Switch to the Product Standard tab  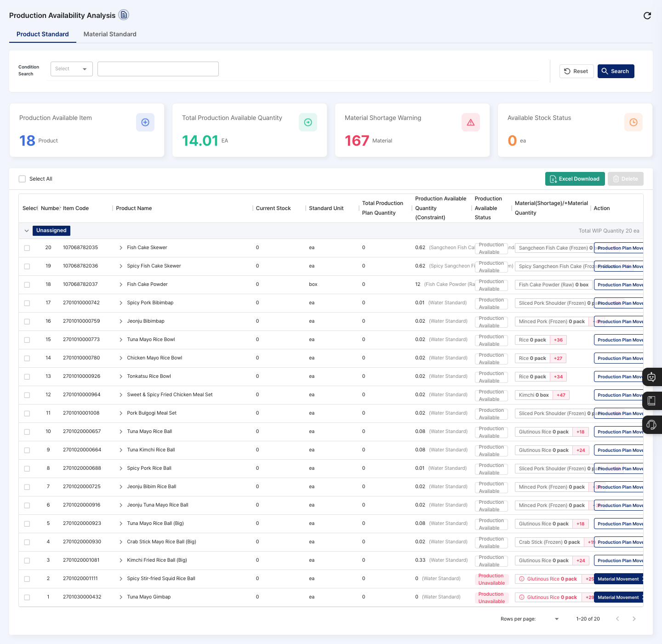(43, 34)
